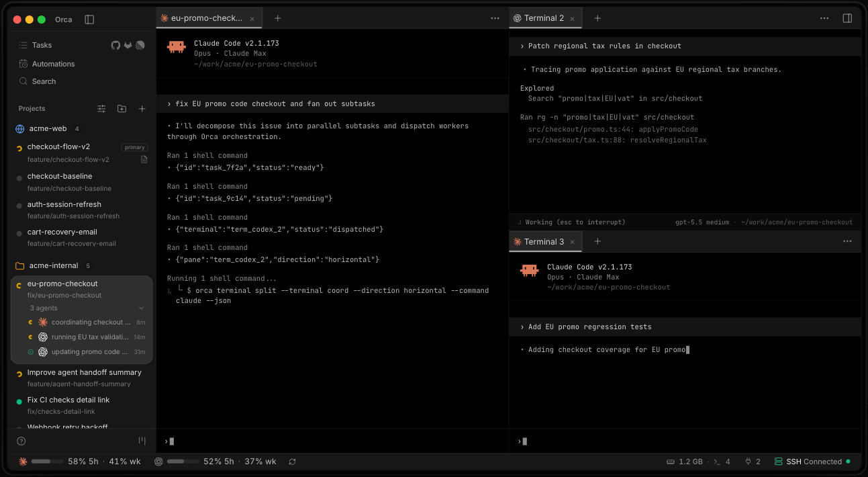Image resolution: width=868 pixels, height=477 pixels.
Task: Open the checkout-baseline worktree
Action: pos(81,182)
